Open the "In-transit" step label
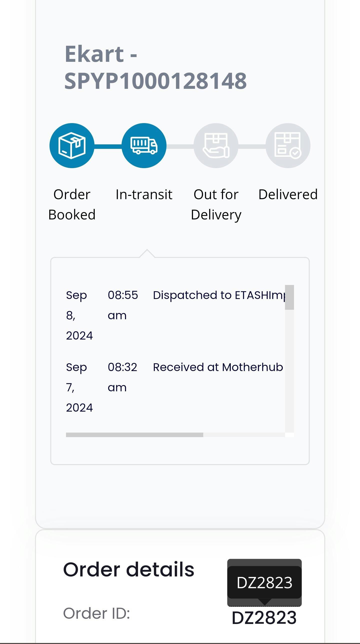The width and height of the screenshot is (360, 644). [144, 194]
